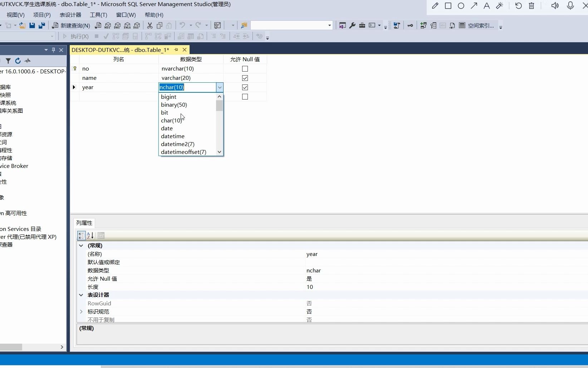The image size is (588, 368).
Task: Open the 视图(V) menu
Action: pos(15,15)
